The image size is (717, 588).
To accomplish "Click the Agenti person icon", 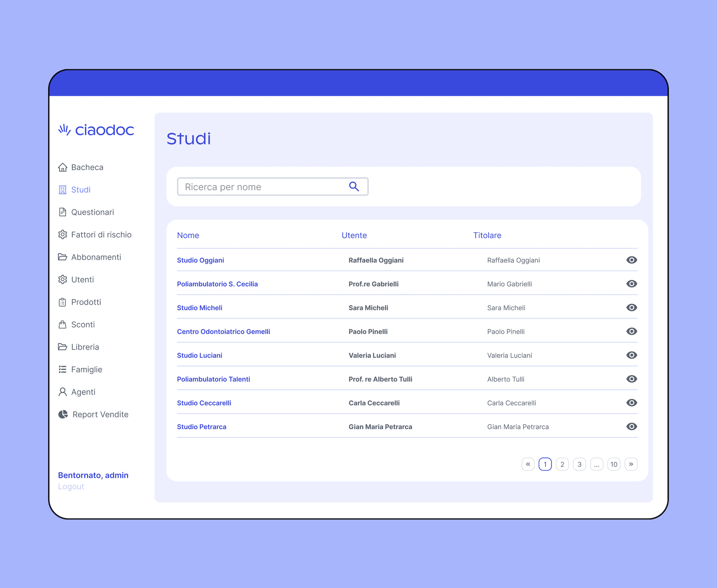I will coord(63,392).
